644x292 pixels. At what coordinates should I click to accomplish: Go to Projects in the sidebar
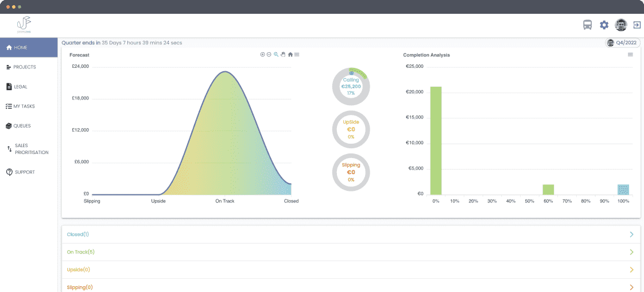point(25,67)
